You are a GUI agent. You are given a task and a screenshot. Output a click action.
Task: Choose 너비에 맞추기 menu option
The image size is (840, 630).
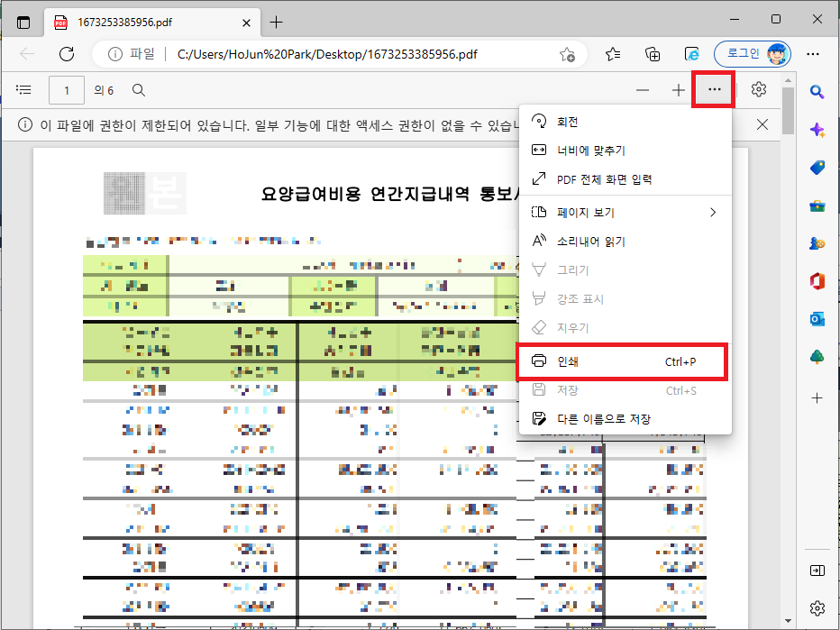point(625,151)
